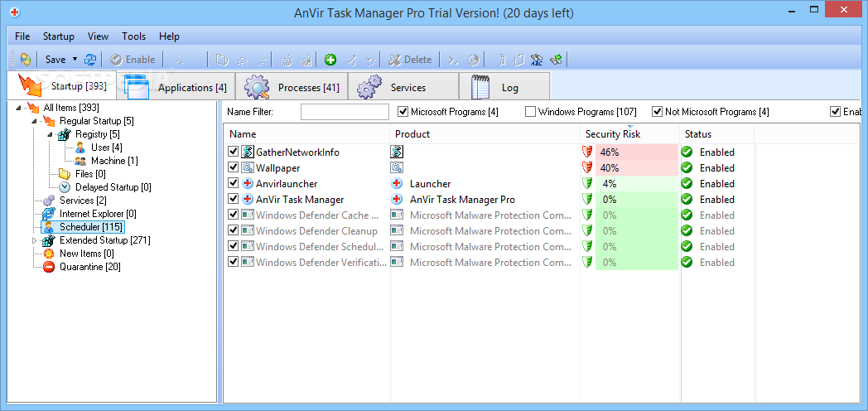Screen dimensions: 868x411
Task: Click the Wallpaper gear icon in the Name column
Action: point(247,167)
